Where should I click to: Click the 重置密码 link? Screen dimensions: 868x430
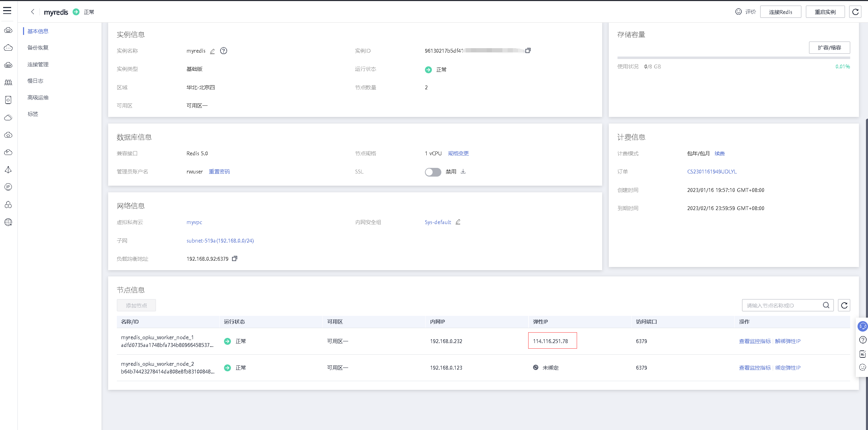point(219,172)
